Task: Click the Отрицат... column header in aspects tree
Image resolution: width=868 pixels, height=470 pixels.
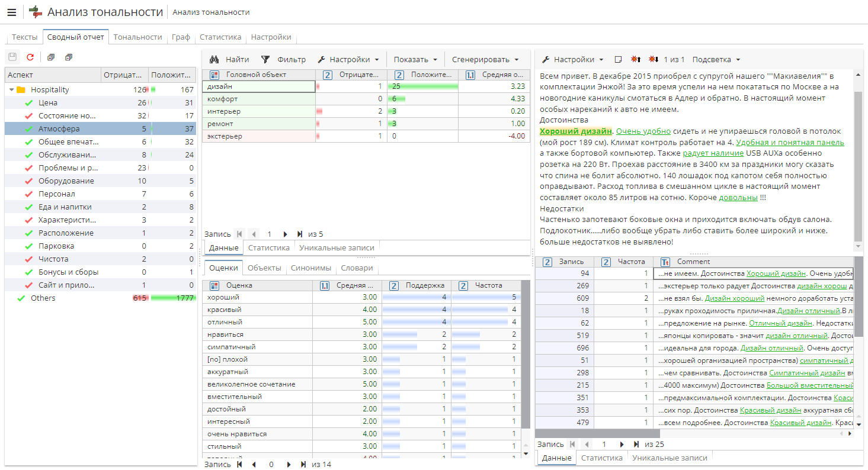Action: (x=124, y=75)
